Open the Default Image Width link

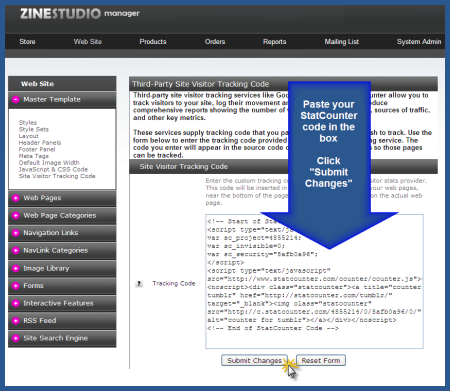(x=49, y=163)
